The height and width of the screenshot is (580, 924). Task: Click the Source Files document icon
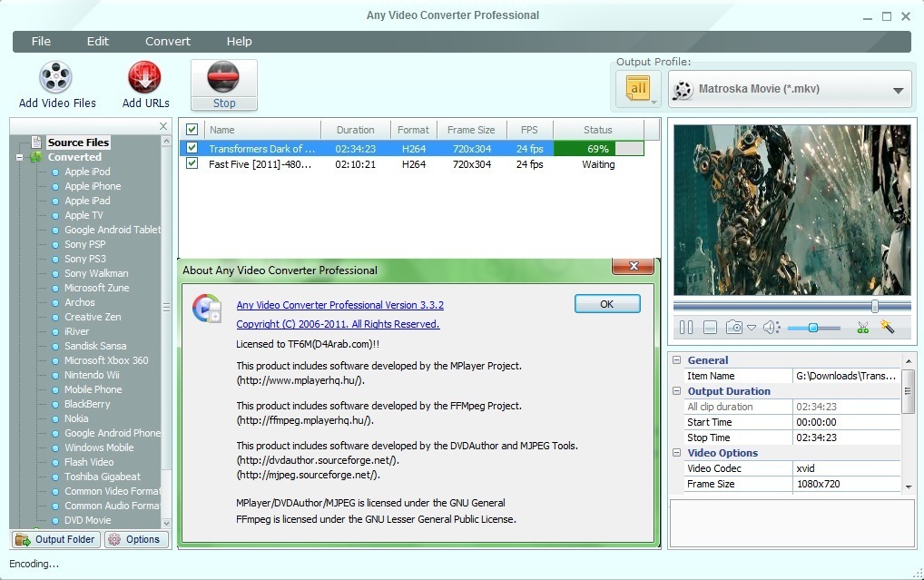pos(36,143)
